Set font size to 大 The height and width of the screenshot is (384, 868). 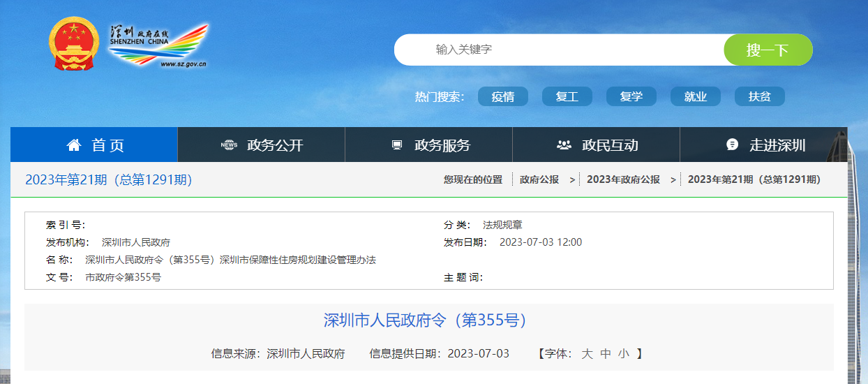[587, 353]
